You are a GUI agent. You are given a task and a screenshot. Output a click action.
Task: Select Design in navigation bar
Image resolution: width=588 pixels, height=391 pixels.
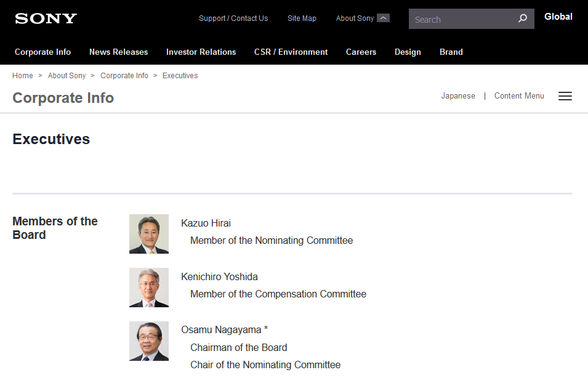(408, 52)
